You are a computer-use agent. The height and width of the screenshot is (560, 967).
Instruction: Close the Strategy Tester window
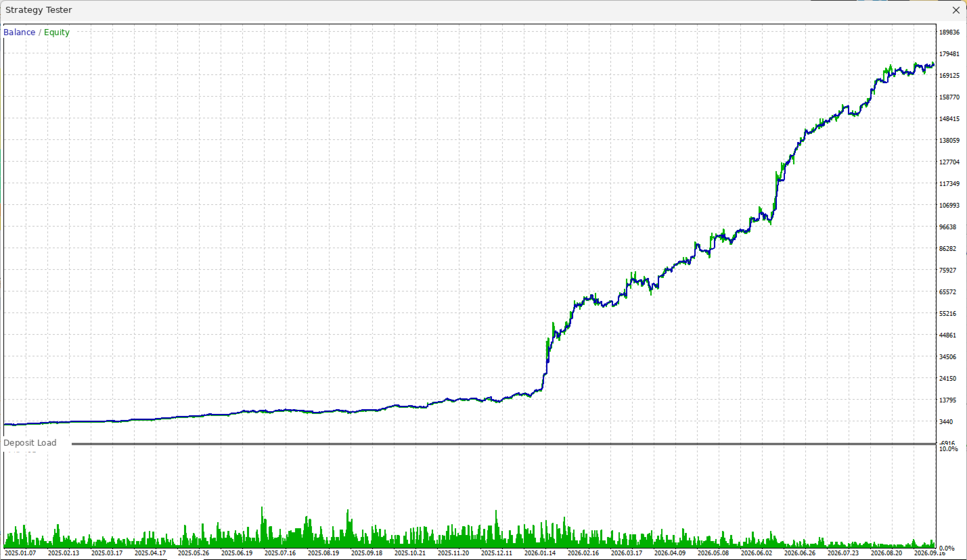(x=956, y=10)
